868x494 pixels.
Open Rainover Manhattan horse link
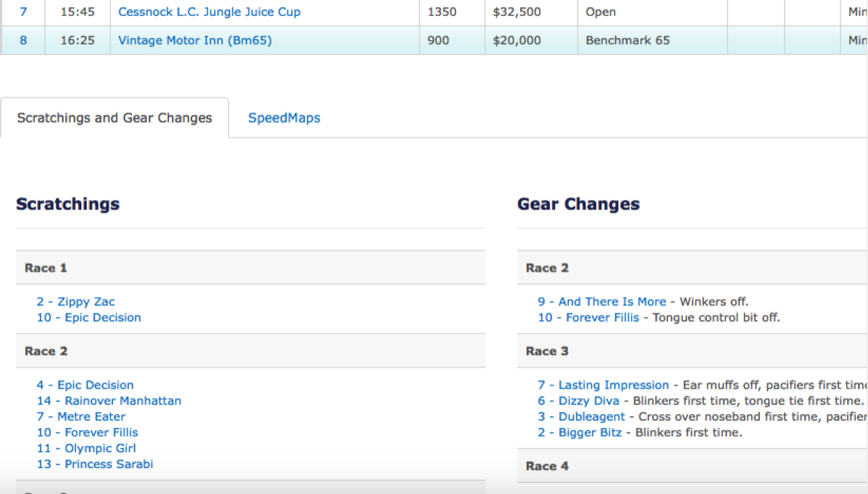(109, 401)
